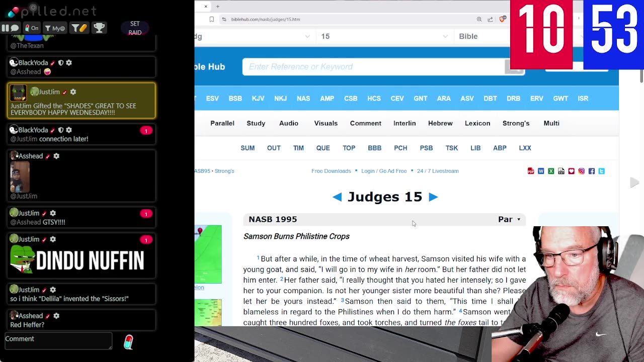Open the image thumbnail in Asshead's message
The image size is (644, 362).
click(x=20, y=177)
